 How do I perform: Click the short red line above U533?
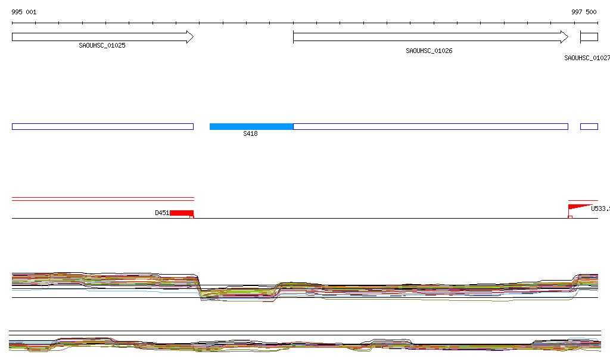pos(583,201)
